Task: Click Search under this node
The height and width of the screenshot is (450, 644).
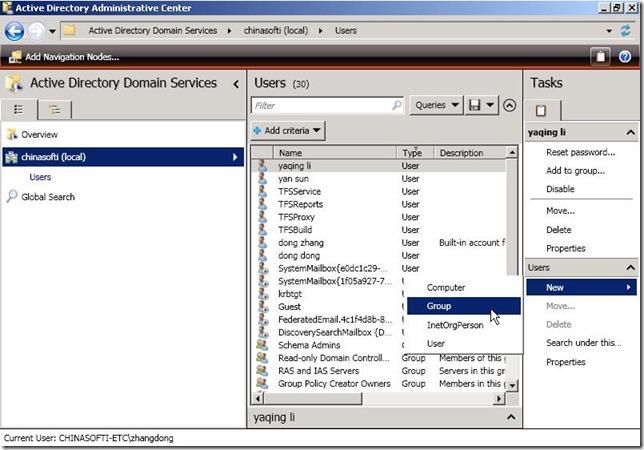Action: [584, 343]
